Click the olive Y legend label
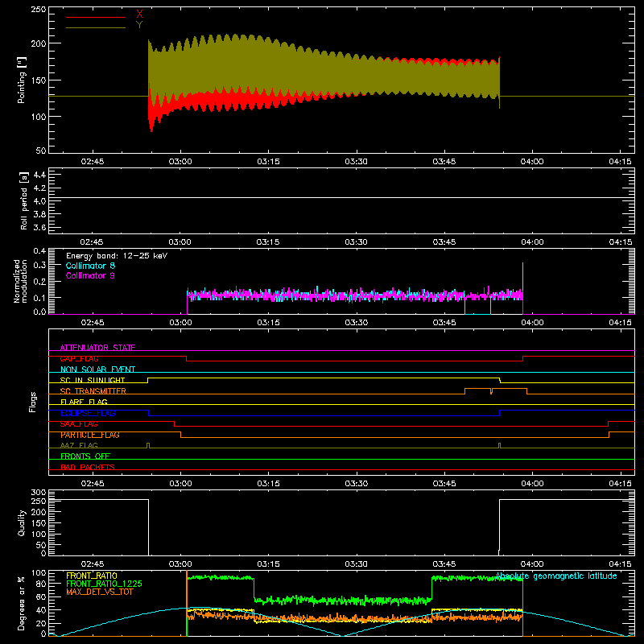 pyautogui.click(x=139, y=25)
